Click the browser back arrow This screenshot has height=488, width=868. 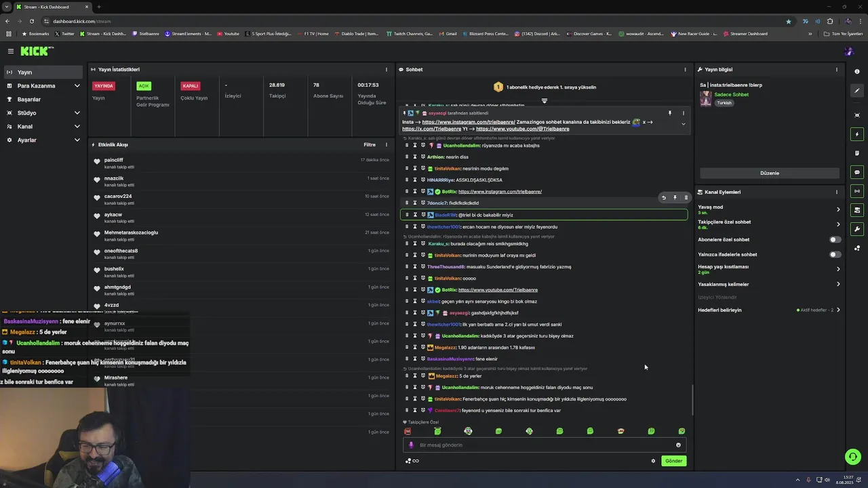tap(7, 21)
